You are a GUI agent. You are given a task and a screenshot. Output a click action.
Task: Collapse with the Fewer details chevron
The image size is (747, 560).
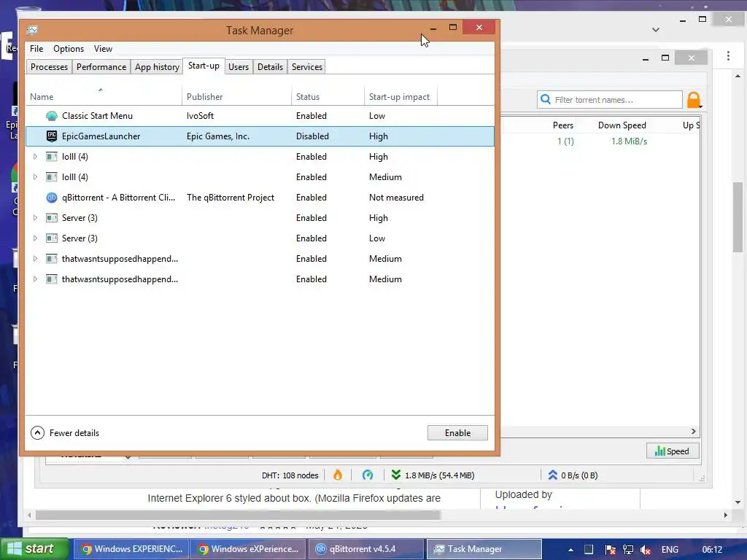tap(37, 432)
